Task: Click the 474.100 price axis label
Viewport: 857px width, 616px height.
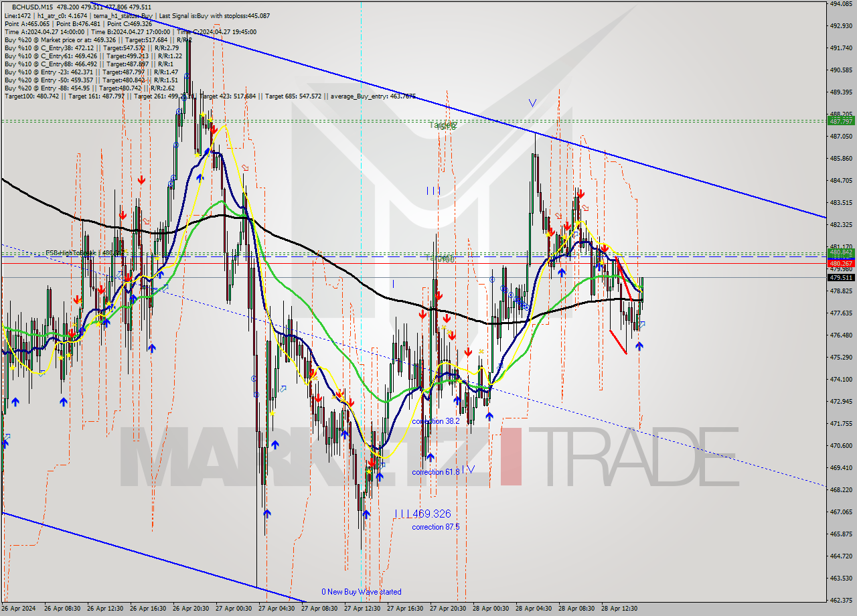Action: click(x=841, y=379)
